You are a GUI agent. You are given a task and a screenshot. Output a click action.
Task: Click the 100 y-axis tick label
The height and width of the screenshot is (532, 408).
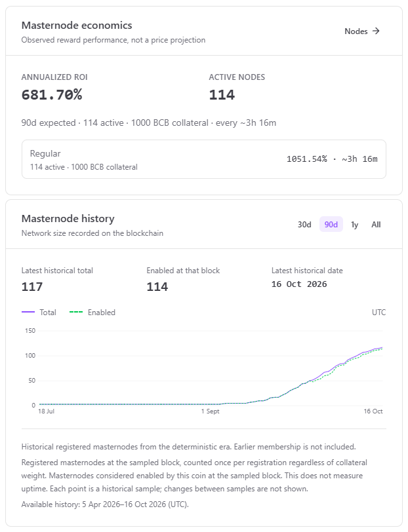point(30,356)
